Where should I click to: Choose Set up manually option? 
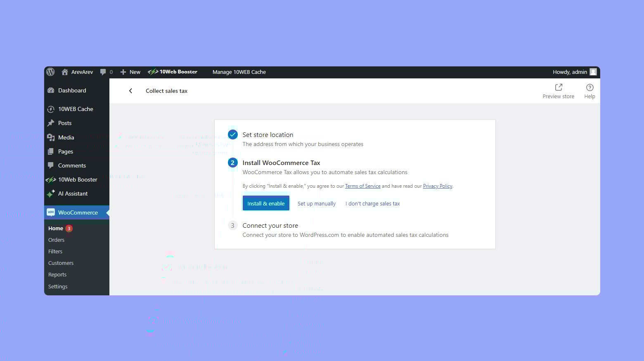coord(317,203)
